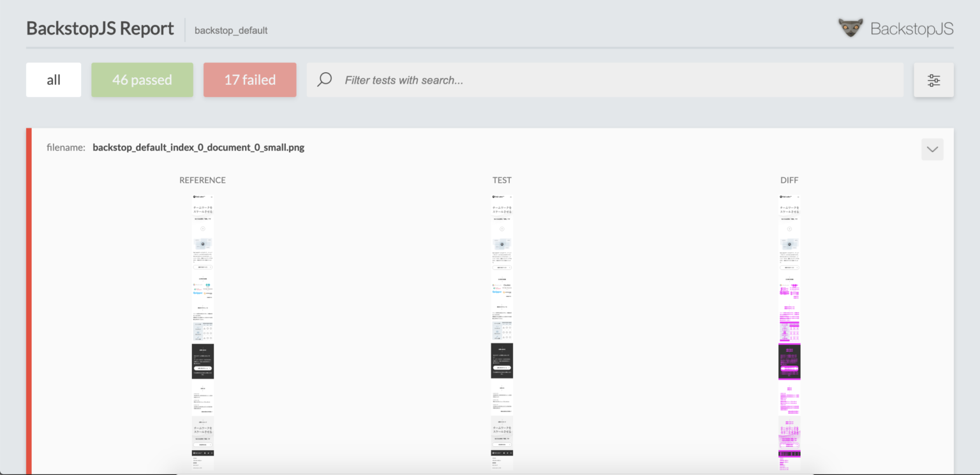The height and width of the screenshot is (475, 980).
Task: Click the "backstop_default" suite name
Action: 231,30
